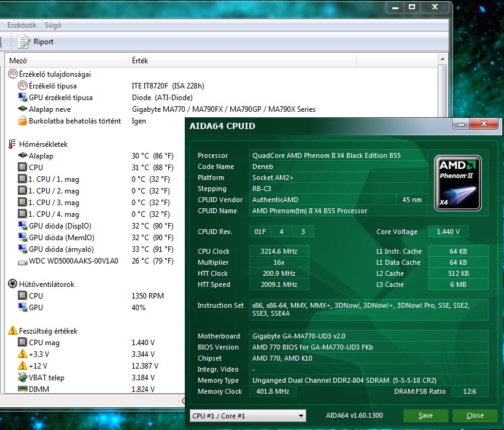Click the Gigabyte GA-MA770-UD3 v2.0 motherboard value
Viewport: 504px width, 430px height.
(299, 336)
